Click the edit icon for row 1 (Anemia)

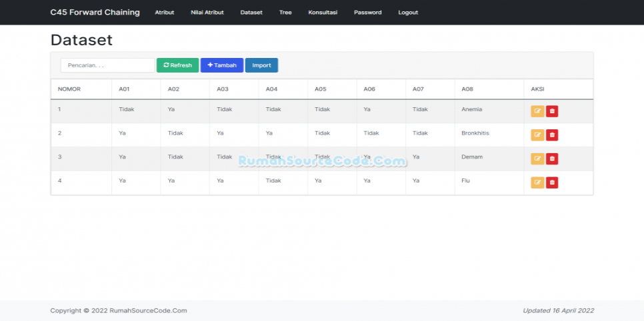click(537, 111)
